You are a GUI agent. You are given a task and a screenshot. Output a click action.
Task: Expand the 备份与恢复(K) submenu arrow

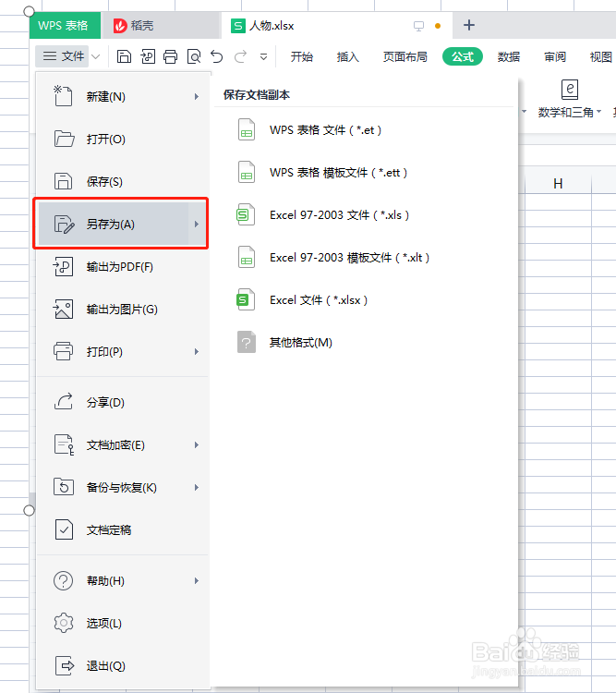pos(197,487)
